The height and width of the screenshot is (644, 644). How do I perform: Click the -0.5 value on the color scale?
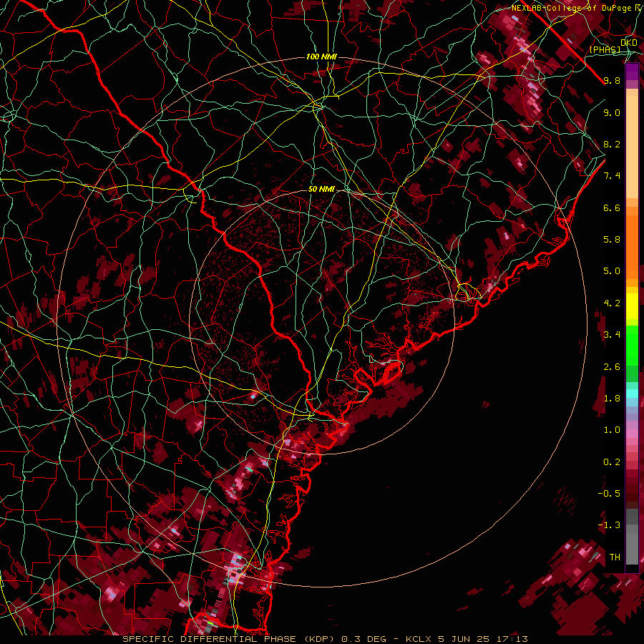pos(609,494)
